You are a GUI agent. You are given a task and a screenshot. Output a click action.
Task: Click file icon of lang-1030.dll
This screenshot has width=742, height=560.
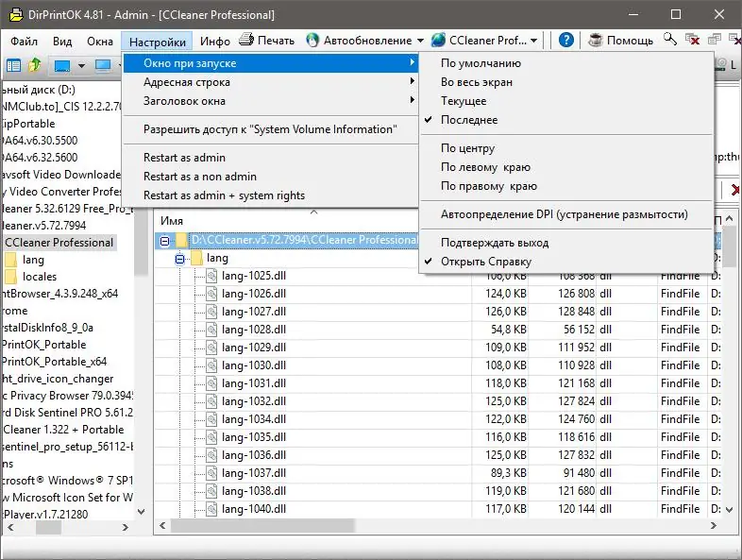[x=211, y=365]
